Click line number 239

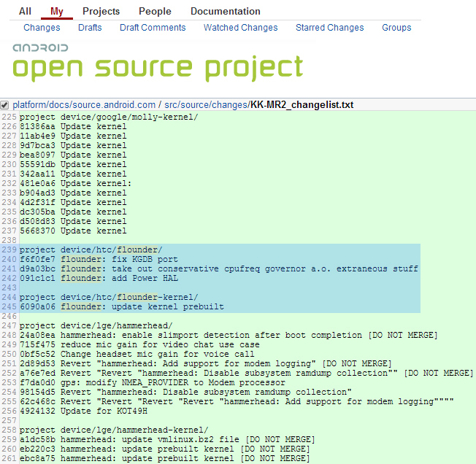click(9, 250)
